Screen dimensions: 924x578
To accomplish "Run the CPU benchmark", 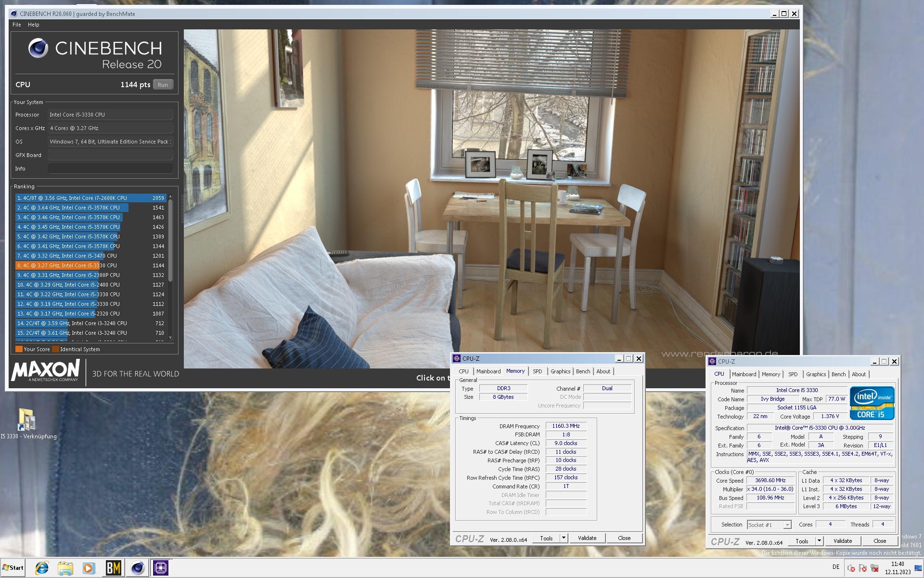I will [x=163, y=85].
